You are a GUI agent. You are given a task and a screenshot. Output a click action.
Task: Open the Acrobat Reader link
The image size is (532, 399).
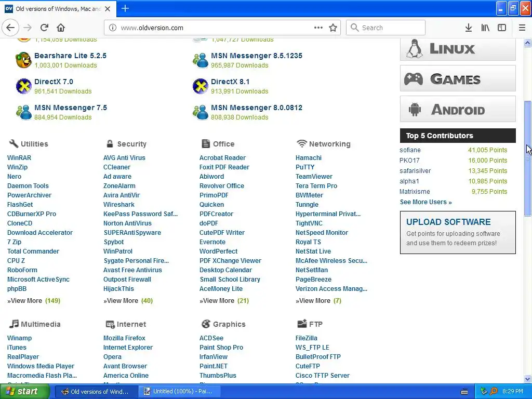pyautogui.click(x=222, y=158)
